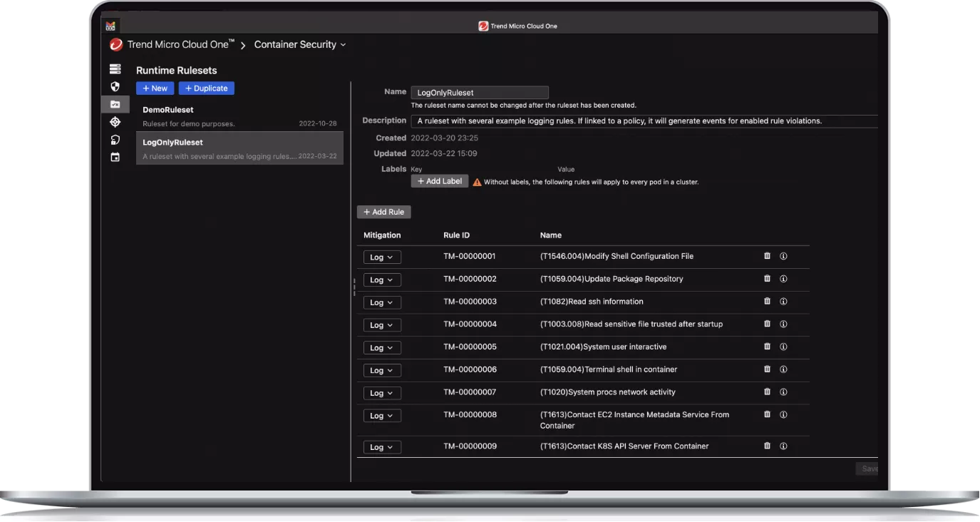Show info for Read ssh information rule
The height and width of the screenshot is (522, 980).
783,302
